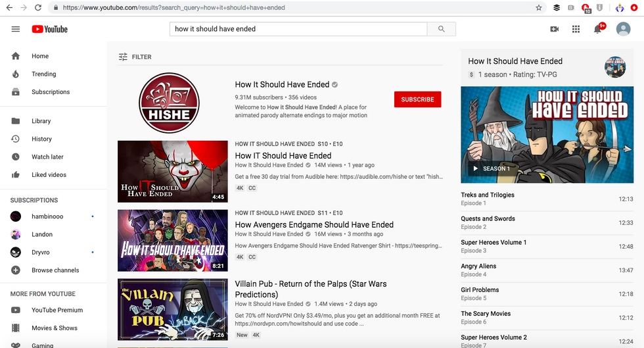The width and height of the screenshot is (644, 348).
Task: Open the Avengers Endgame video thumbnail
Action: click(x=172, y=241)
